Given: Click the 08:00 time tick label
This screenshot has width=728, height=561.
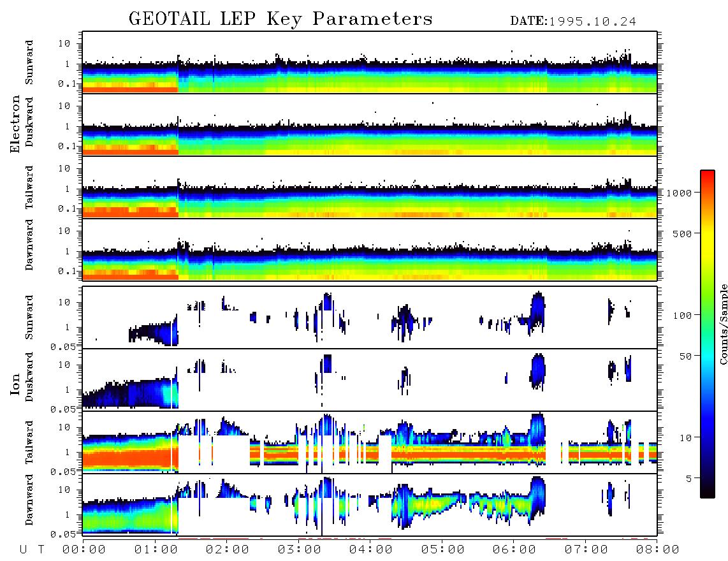Looking at the screenshot, I should (x=657, y=550).
